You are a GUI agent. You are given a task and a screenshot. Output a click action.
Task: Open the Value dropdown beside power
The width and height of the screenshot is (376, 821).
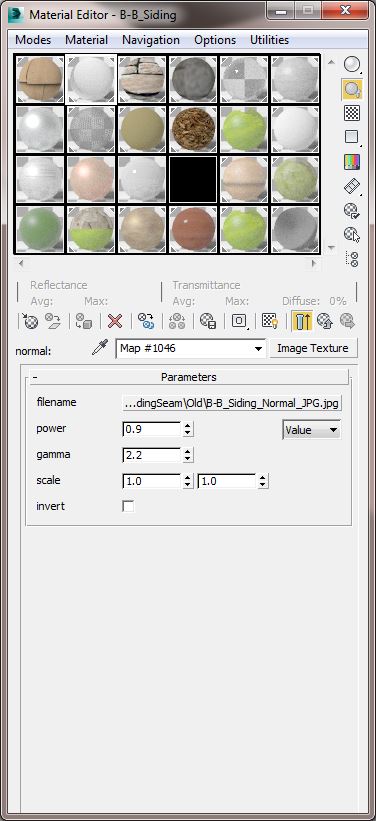(x=311, y=430)
